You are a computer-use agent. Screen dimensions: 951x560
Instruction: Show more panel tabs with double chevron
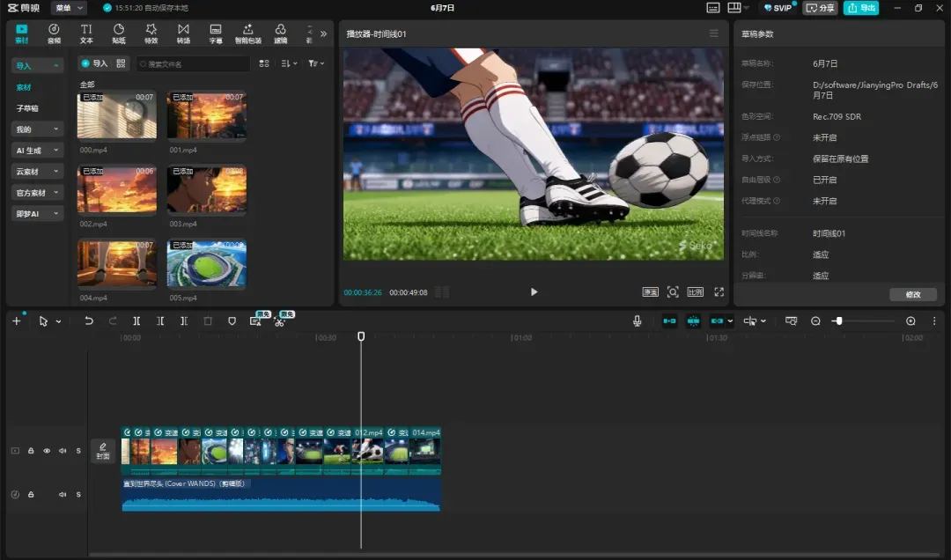pyautogui.click(x=323, y=34)
